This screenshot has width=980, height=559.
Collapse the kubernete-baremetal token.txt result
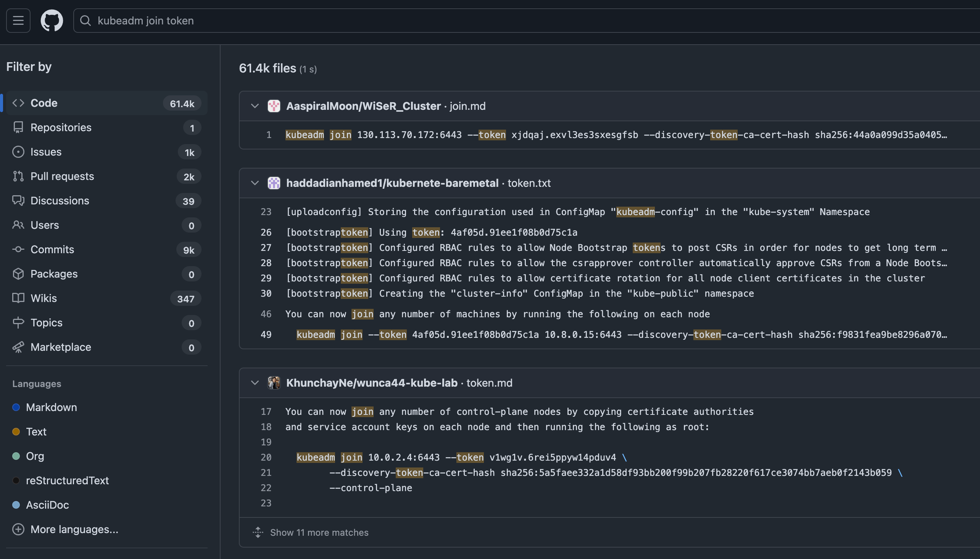pos(255,183)
